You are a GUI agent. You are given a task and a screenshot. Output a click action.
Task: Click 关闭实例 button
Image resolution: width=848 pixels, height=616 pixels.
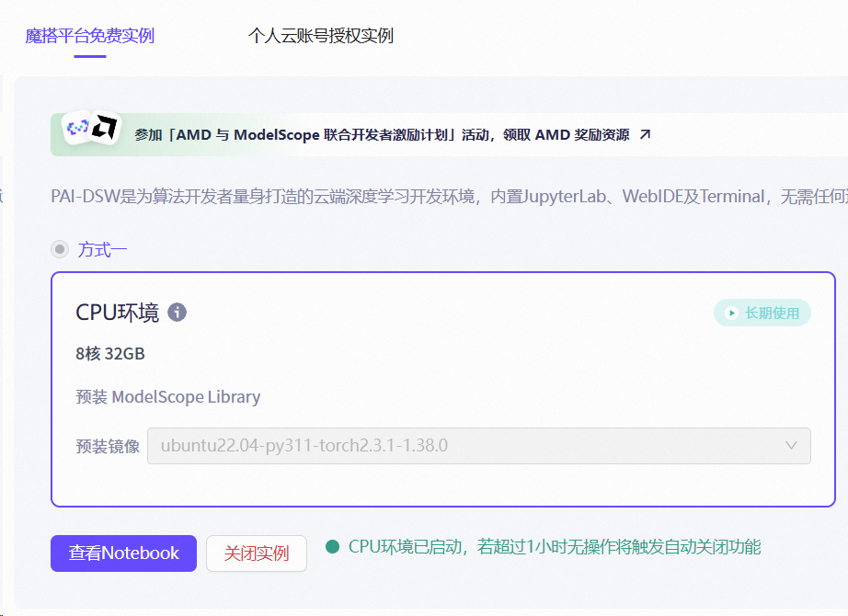[x=257, y=553]
